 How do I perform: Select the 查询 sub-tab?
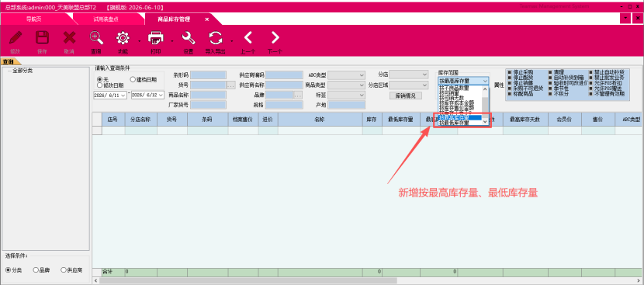click(8, 61)
